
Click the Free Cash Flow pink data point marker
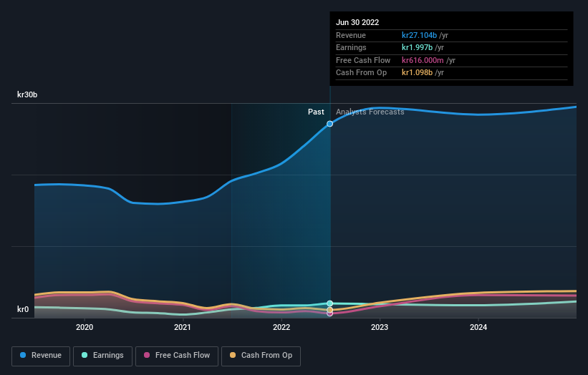(329, 313)
